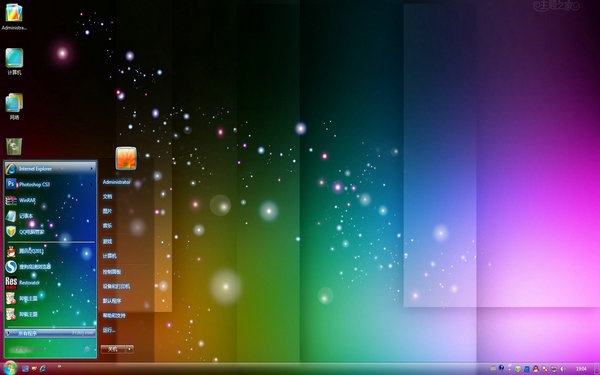The image size is (600, 375).
Task: Expand the Internet Explorer submenu arrow
Action: click(x=92, y=169)
